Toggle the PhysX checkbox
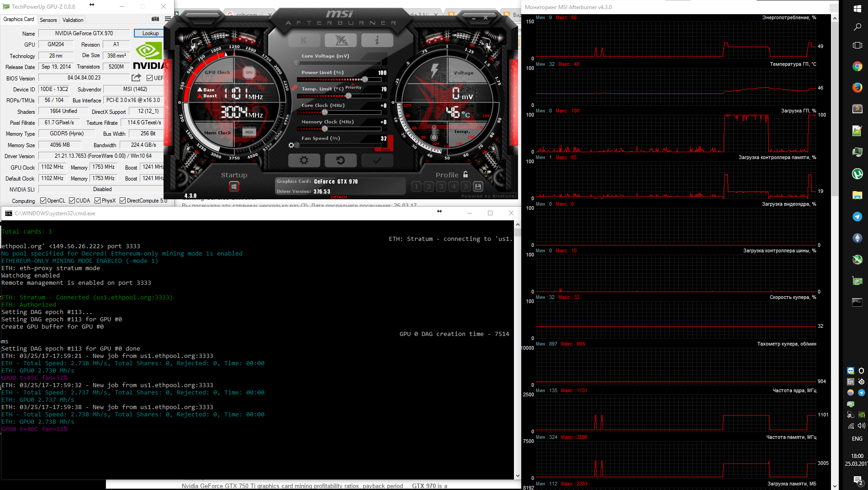The width and height of the screenshot is (868, 490). coord(97,201)
